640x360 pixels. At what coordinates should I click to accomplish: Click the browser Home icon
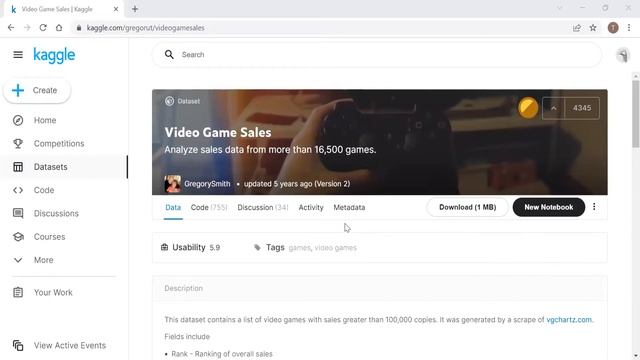[59, 28]
